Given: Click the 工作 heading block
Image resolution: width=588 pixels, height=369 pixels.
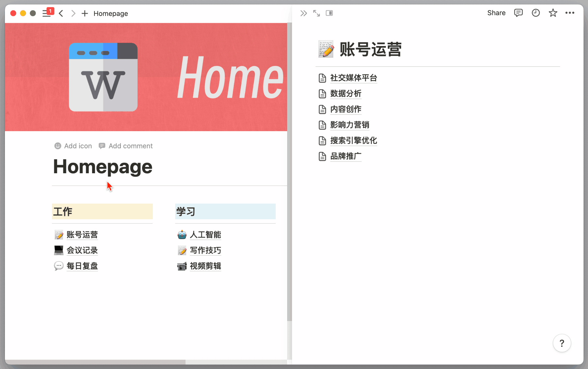Looking at the screenshot, I should (102, 211).
